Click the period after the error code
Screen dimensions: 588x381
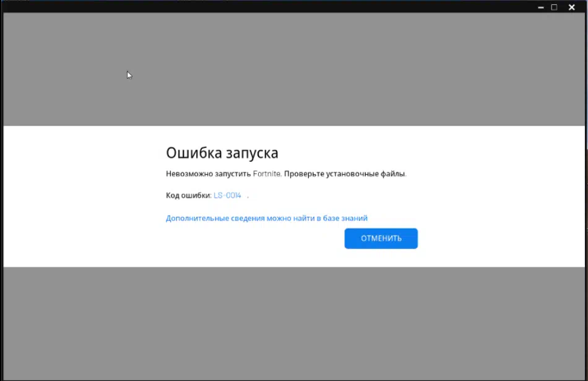click(x=248, y=196)
